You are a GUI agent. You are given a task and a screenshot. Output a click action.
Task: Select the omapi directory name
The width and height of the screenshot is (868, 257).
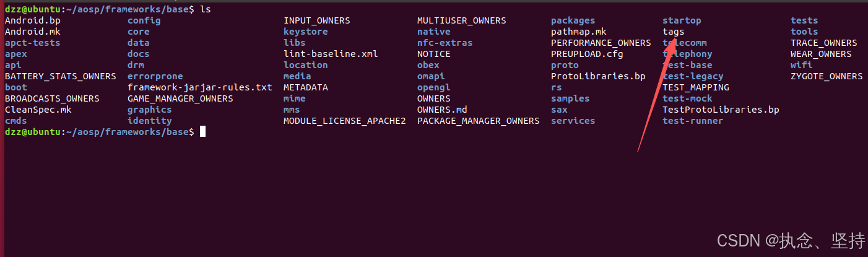[431, 76]
